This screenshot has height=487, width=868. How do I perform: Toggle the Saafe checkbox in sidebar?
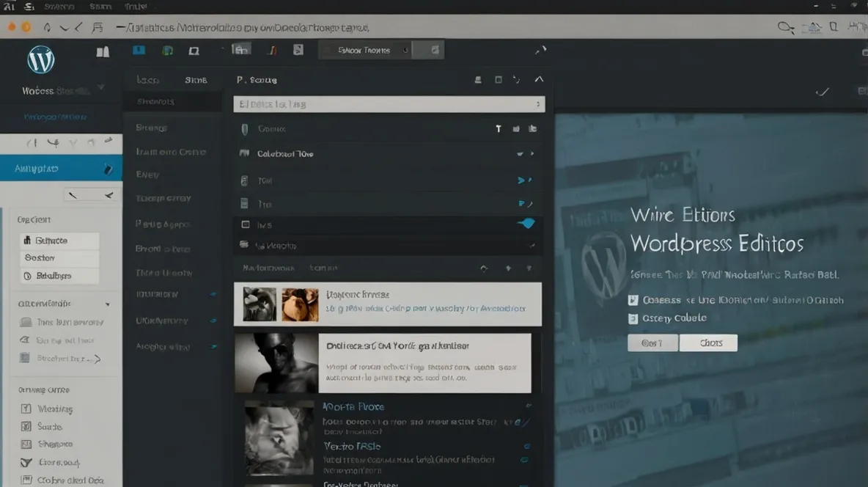coord(26,427)
